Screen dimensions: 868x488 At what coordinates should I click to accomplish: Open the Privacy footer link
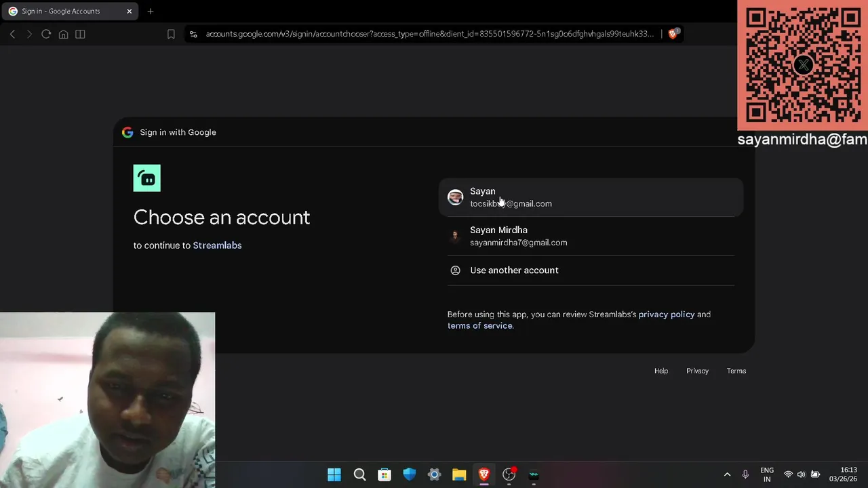point(697,371)
